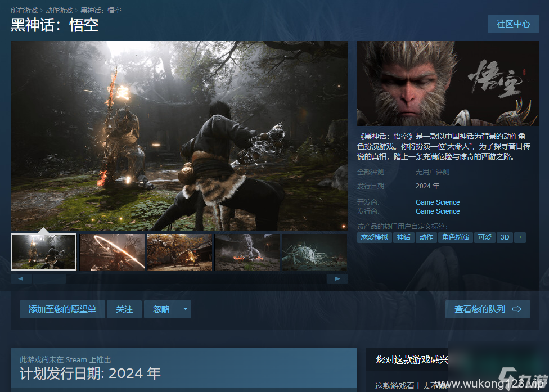Open the 社区中心 button

[x=514, y=24]
